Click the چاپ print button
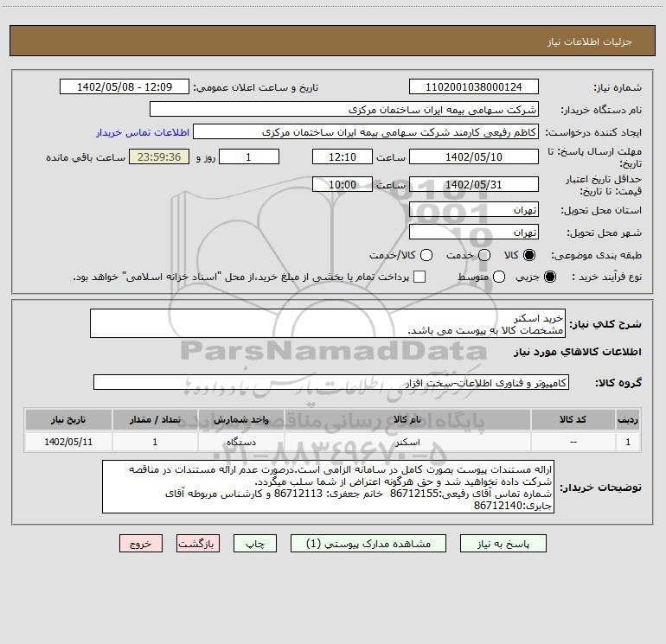The image size is (666, 644). [255, 544]
